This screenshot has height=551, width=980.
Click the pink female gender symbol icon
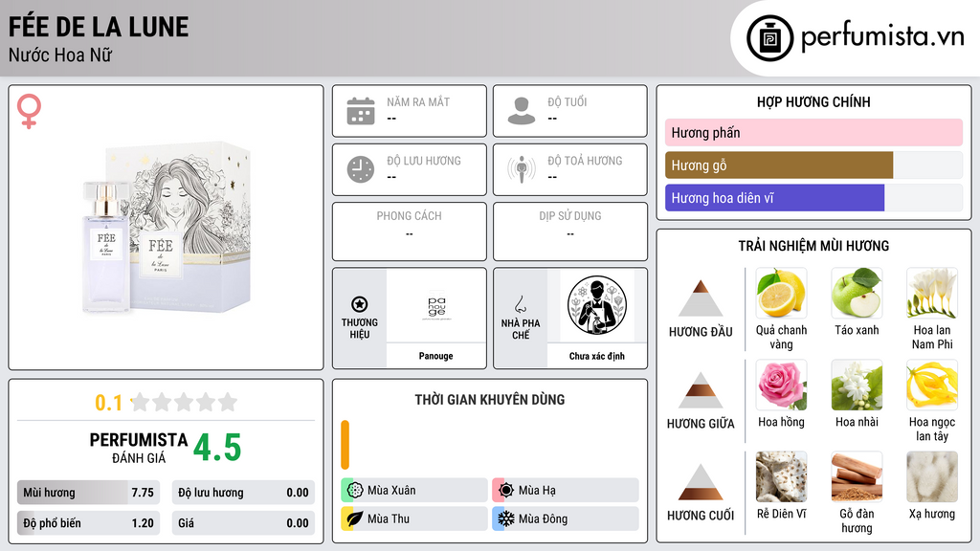click(x=29, y=111)
